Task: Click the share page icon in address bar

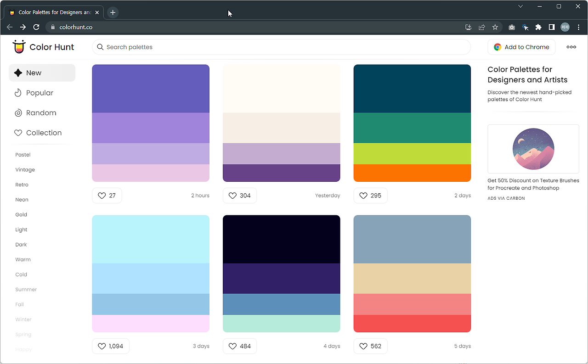Action: click(481, 27)
